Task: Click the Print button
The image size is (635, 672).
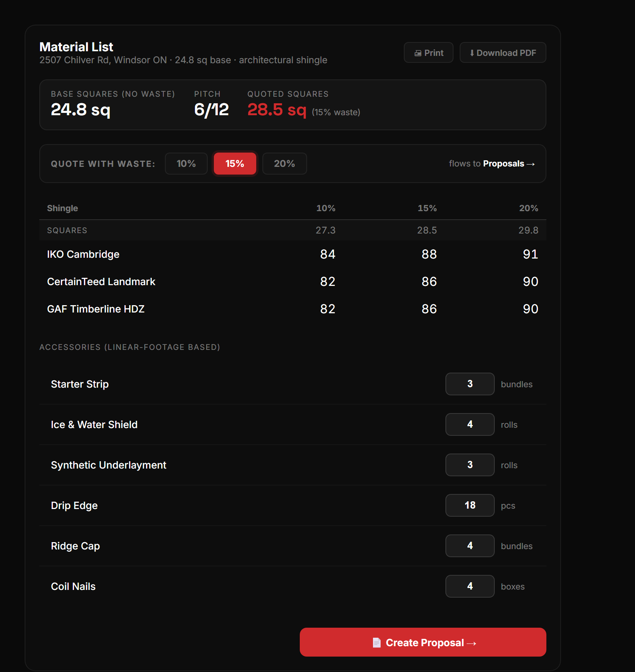Action: tap(428, 53)
